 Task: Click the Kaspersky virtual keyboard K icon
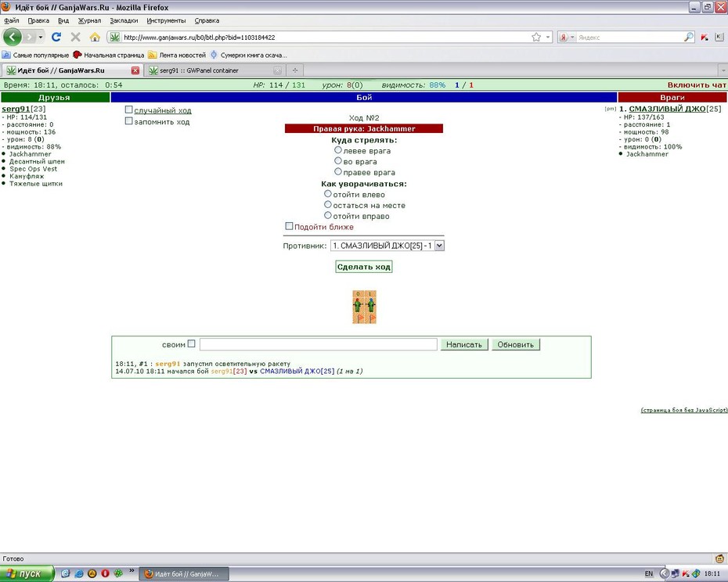(719, 37)
